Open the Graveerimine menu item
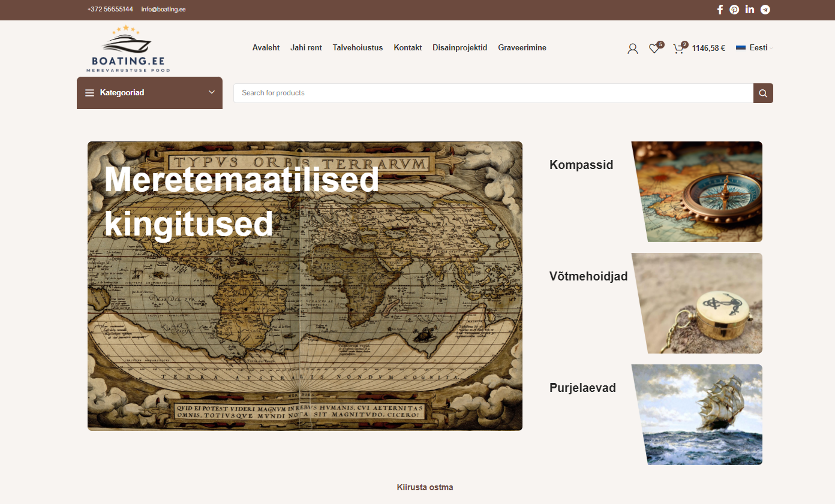 522,48
